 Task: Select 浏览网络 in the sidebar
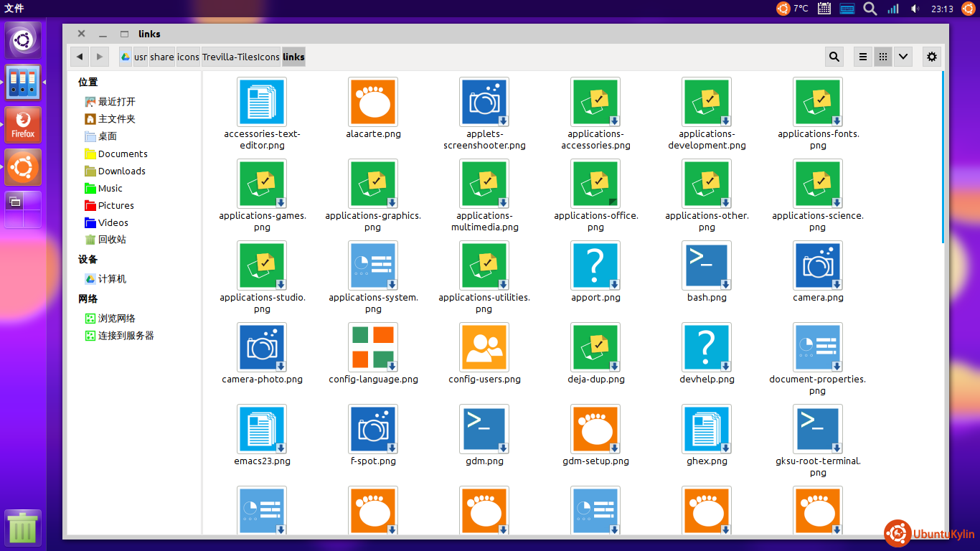(x=116, y=319)
